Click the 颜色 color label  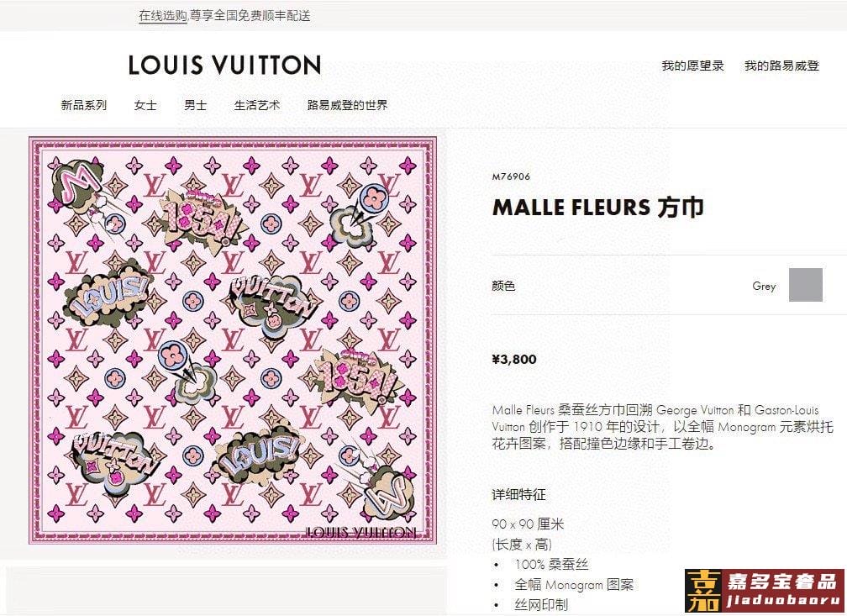pyautogui.click(x=503, y=285)
